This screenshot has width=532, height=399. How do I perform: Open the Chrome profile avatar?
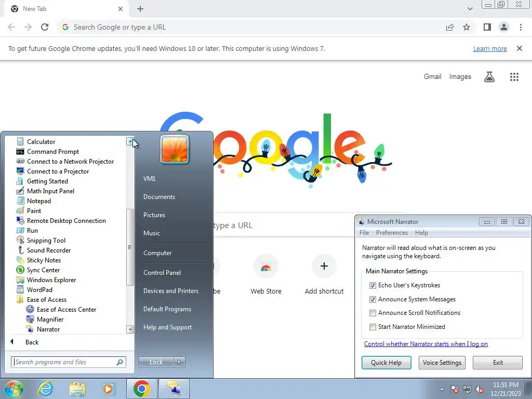pos(504,27)
